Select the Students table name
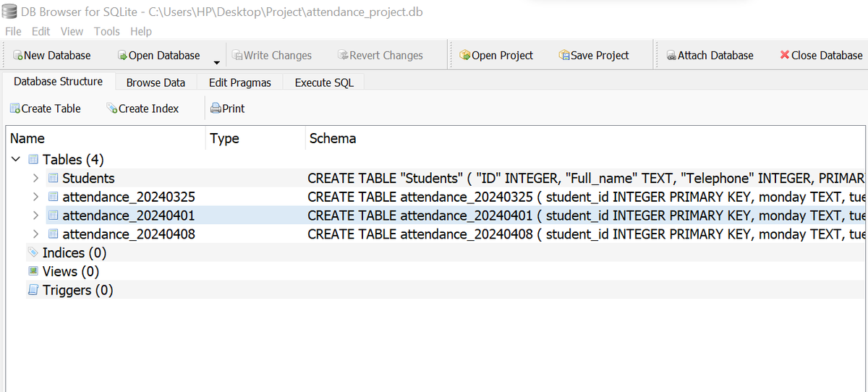Image resolution: width=868 pixels, height=392 pixels. [x=88, y=178]
